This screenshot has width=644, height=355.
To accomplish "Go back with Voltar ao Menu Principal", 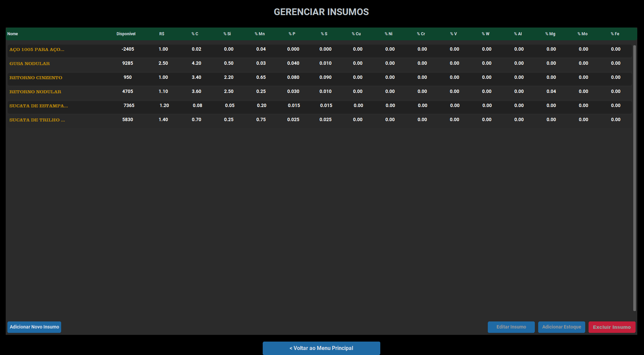I will pos(321,348).
